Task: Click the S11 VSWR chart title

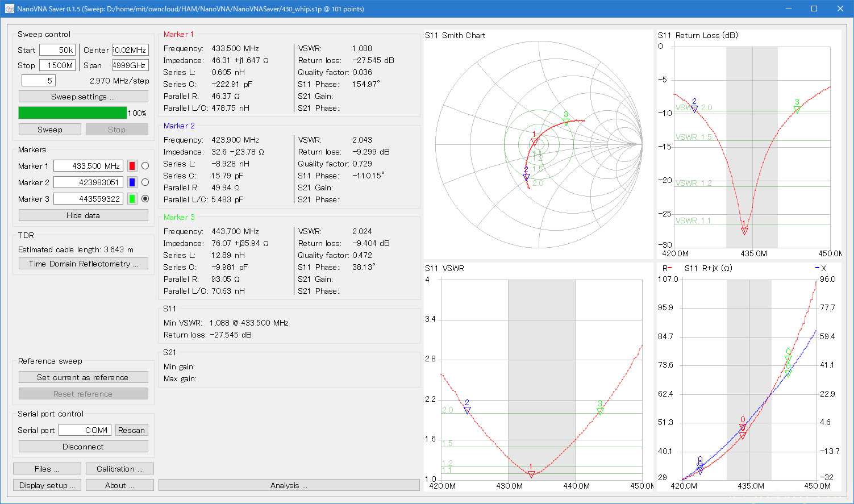Action: [444, 268]
